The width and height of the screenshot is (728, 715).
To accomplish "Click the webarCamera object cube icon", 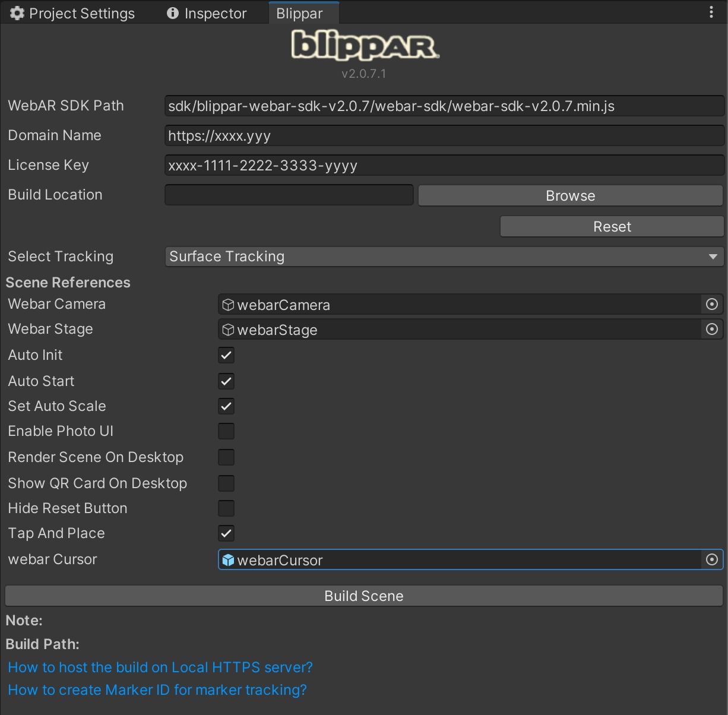I will pyautogui.click(x=228, y=305).
